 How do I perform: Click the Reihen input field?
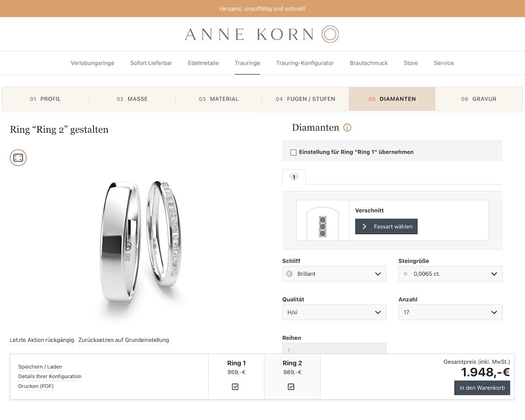point(334,349)
